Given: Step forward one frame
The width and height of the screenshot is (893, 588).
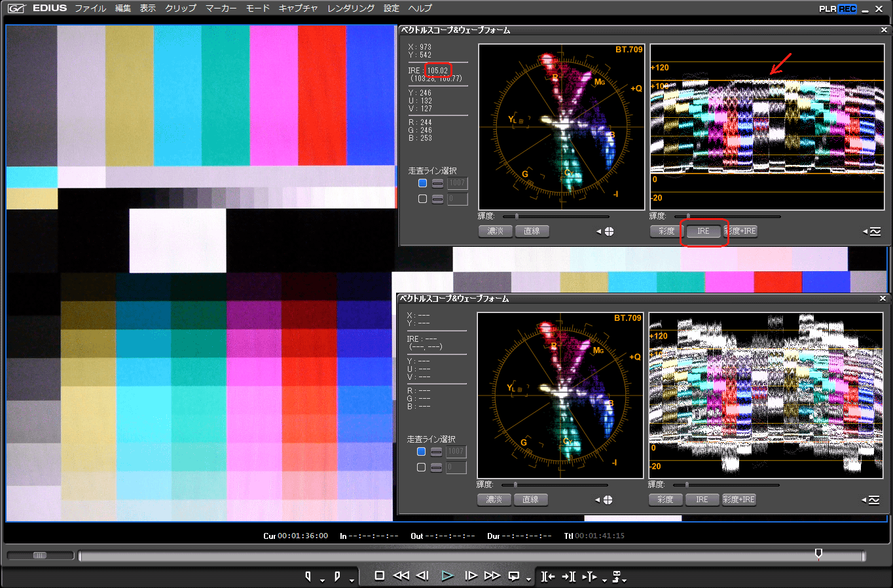Looking at the screenshot, I should [470, 576].
